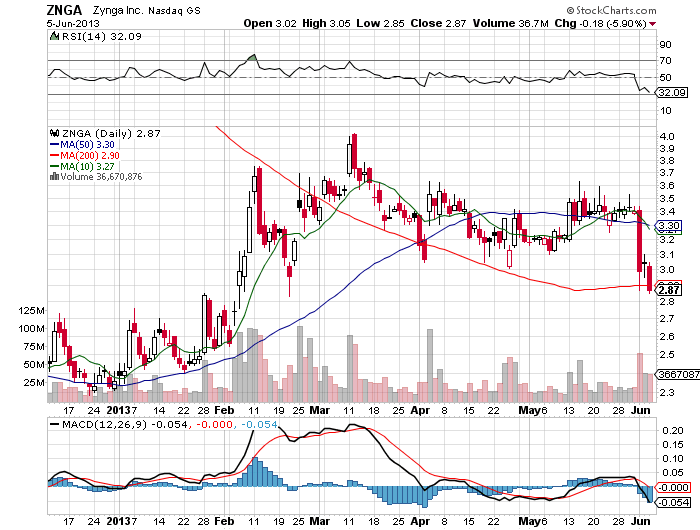Click the RSI(14) 32.09 legend text
The image size is (700, 530).
(x=101, y=37)
